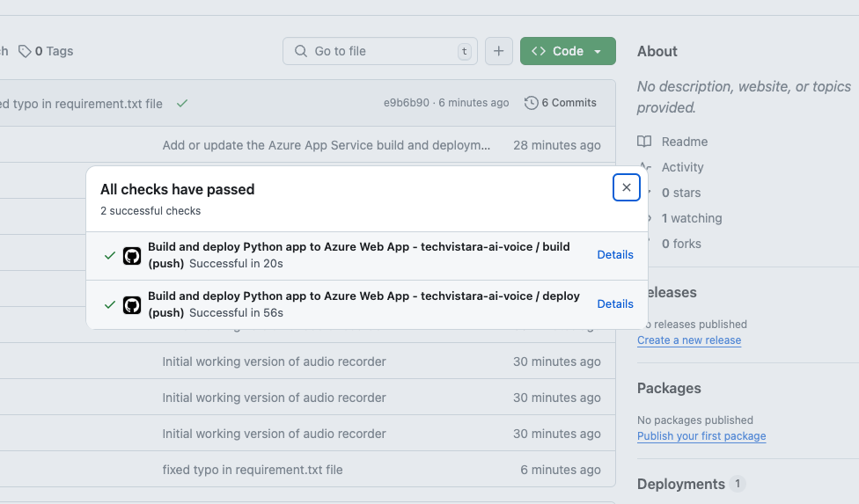Viewport: 859px width, 504px height.
Task: Click GitHub icon of the build check
Action: [x=132, y=256]
